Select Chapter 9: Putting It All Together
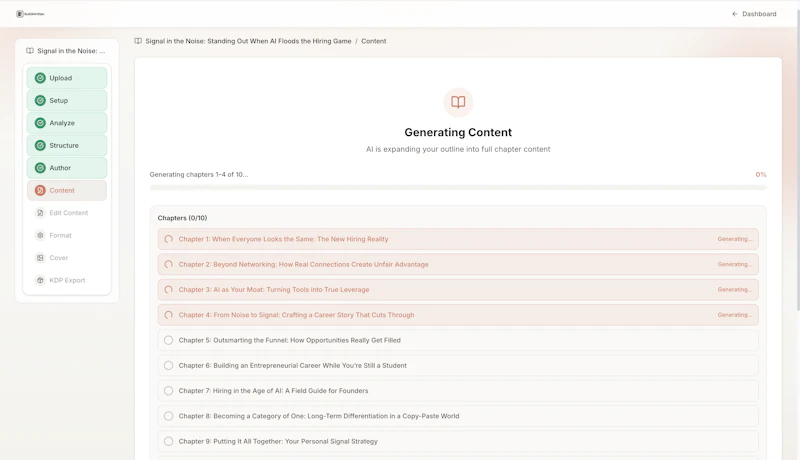The width and height of the screenshot is (800, 460). pyautogui.click(x=458, y=441)
